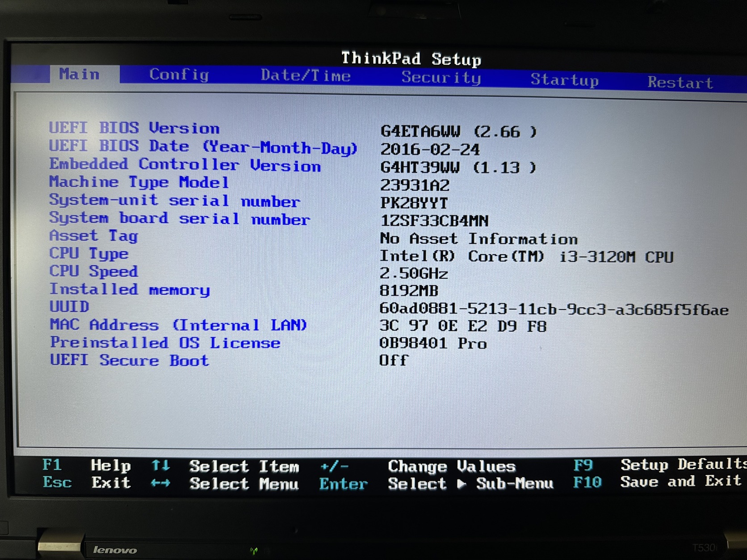The image size is (747, 560).
Task: Select the BIOS version value G4ETA6WW
Action: click(x=458, y=132)
